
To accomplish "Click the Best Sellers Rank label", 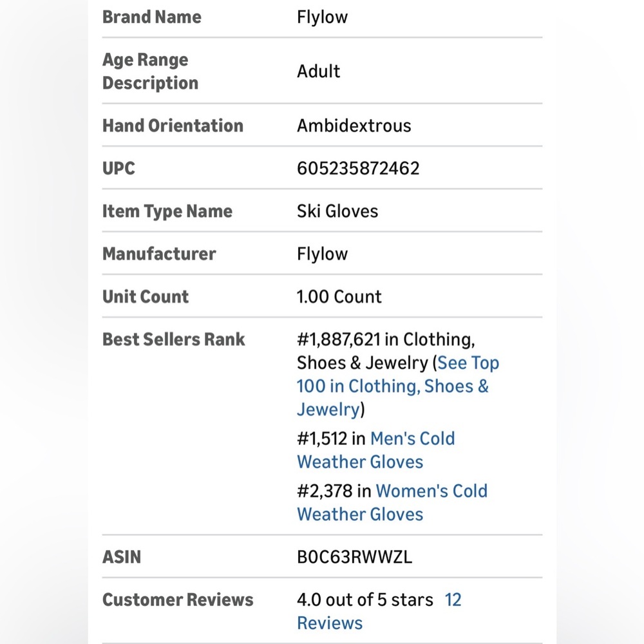I will pos(173,339).
